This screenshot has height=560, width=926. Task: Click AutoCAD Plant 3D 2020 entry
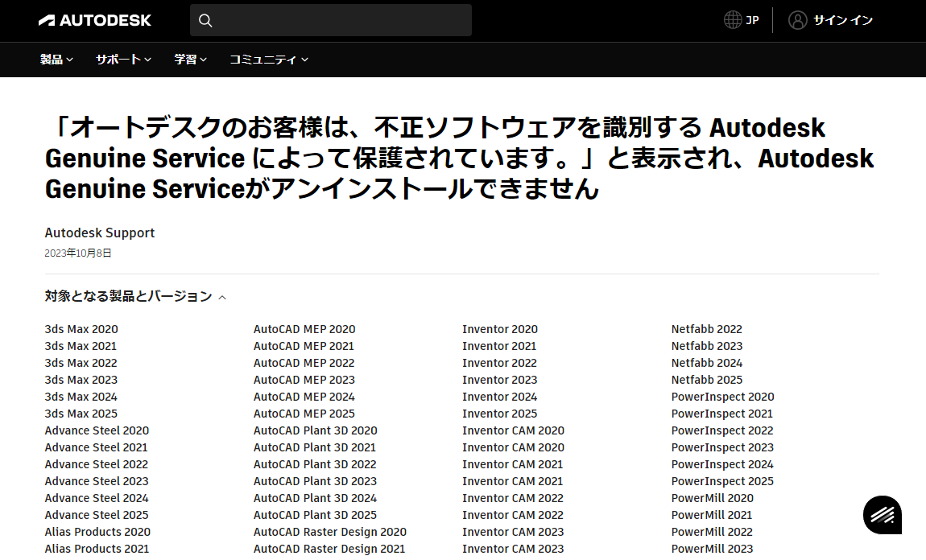pyautogui.click(x=316, y=430)
